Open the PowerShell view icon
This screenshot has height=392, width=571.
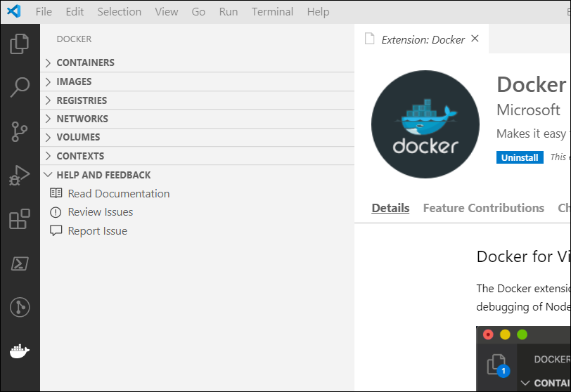click(20, 263)
